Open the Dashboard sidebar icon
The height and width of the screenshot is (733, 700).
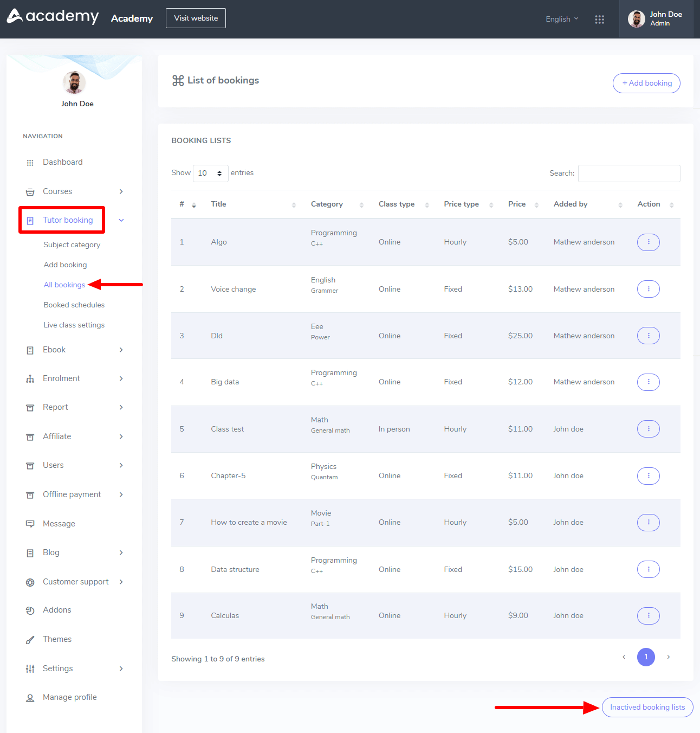pos(30,162)
